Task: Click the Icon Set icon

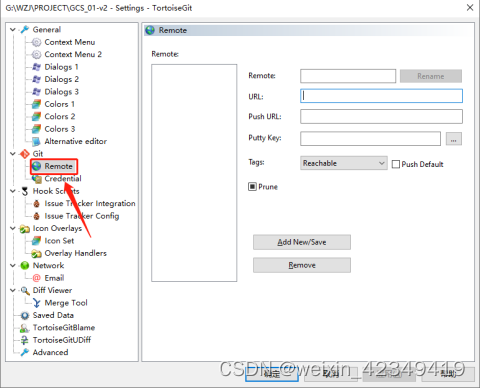Action: point(36,241)
